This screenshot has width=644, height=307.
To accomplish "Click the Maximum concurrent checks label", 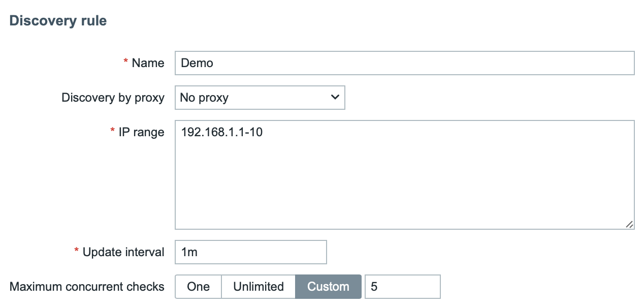I will (x=87, y=287).
